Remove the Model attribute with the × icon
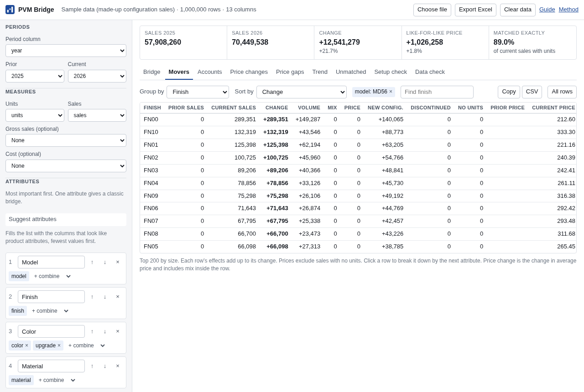 point(118,262)
